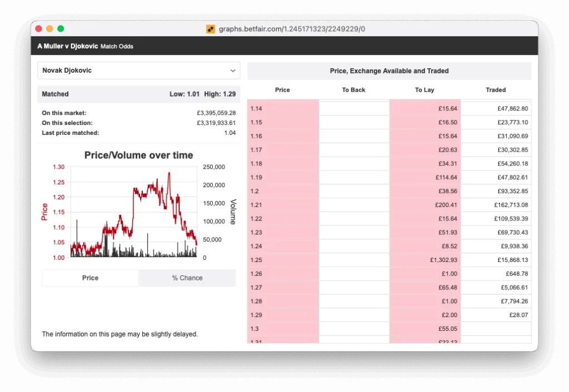Click To Lay amount £34.31

[448, 164]
